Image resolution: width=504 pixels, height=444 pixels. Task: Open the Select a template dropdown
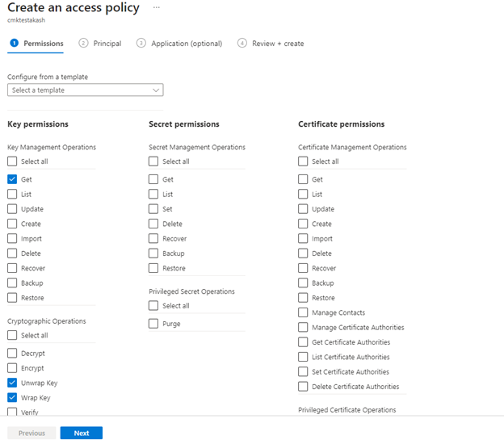point(85,90)
